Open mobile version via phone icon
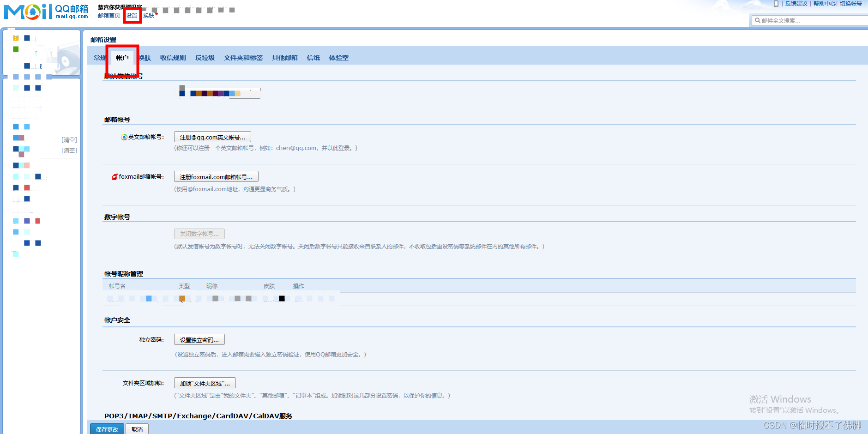 tap(775, 4)
